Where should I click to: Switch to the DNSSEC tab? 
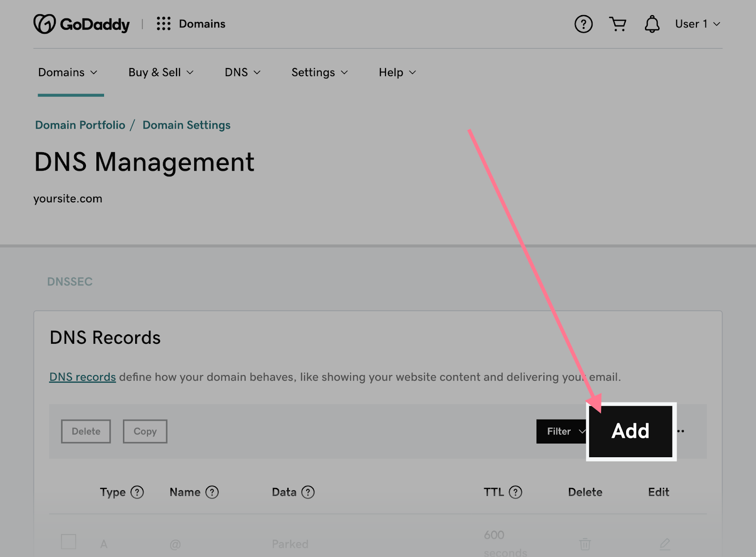click(70, 281)
